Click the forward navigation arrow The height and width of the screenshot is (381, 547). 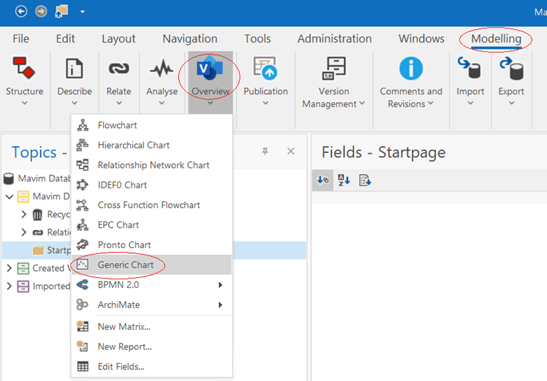(41, 12)
